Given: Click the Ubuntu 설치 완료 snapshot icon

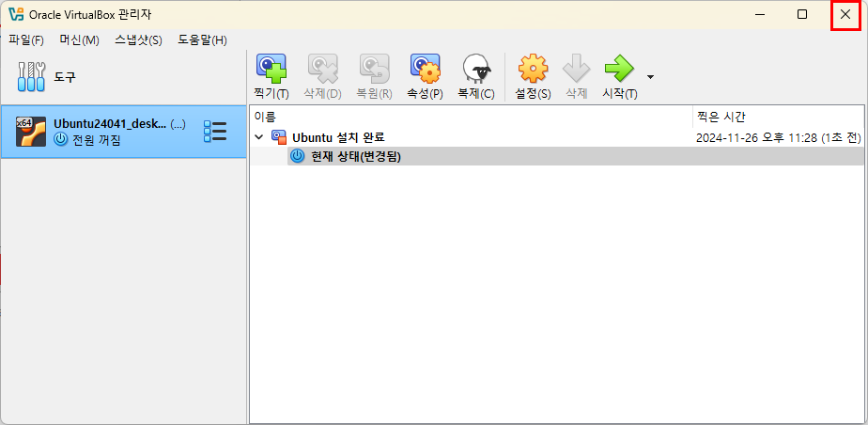Looking at the screenshot, I should [278, 137].
